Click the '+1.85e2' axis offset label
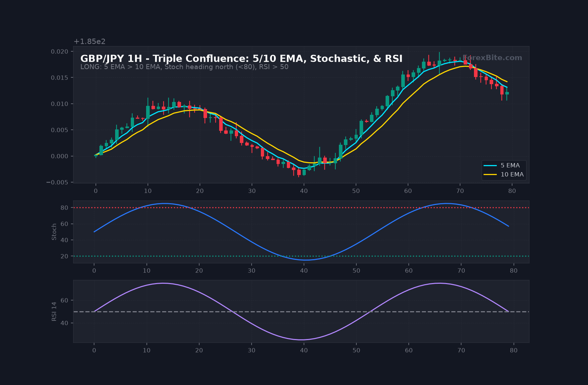 click(x=89, y=41)
